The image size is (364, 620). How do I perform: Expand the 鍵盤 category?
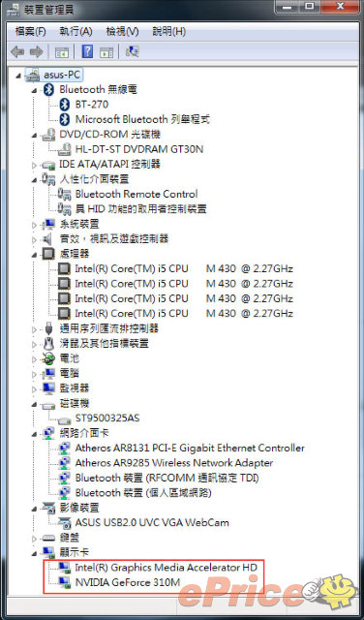35,539
